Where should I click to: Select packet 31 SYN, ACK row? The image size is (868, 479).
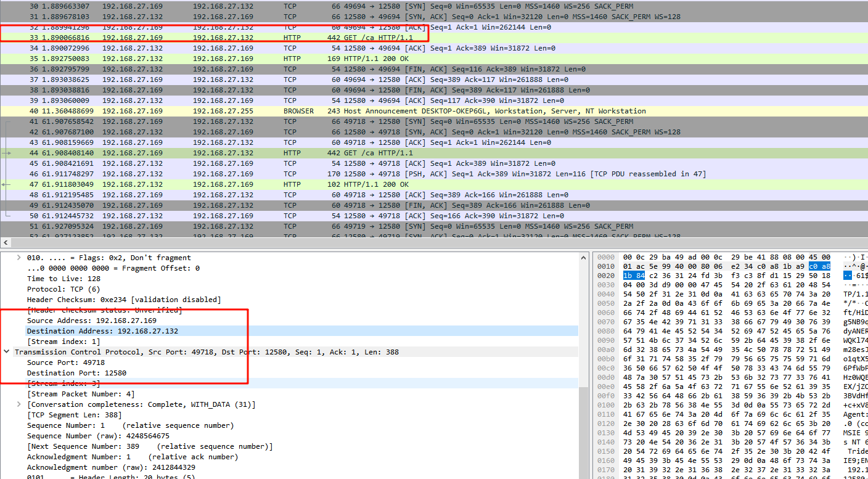434,17
